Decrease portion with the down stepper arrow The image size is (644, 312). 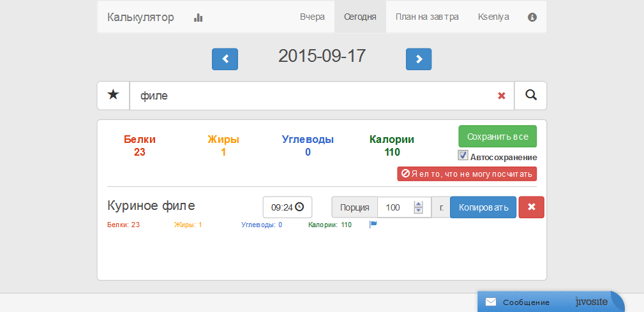419,210
